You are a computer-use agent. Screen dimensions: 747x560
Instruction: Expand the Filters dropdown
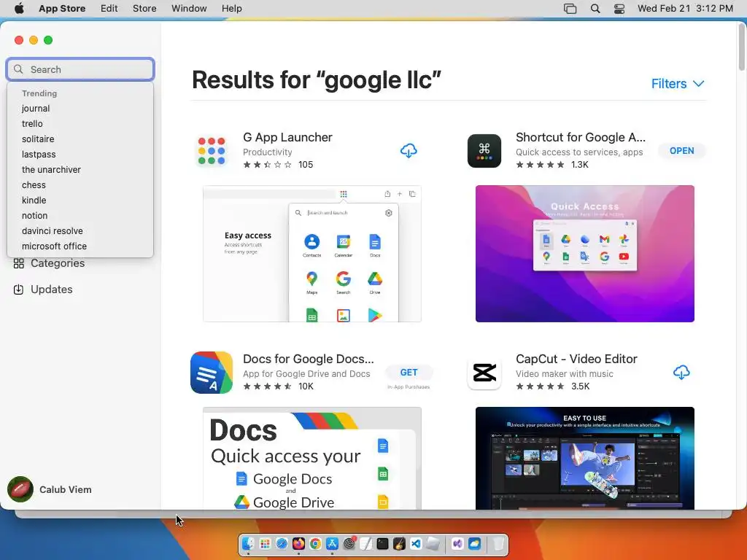[678, 84]
